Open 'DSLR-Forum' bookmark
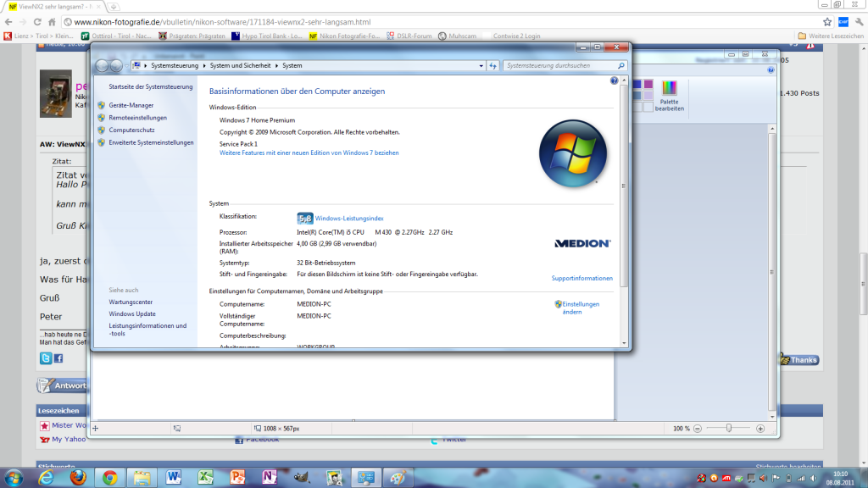This screenshot has width=868, height=488. pyautogui.click(x=409, y=36)
